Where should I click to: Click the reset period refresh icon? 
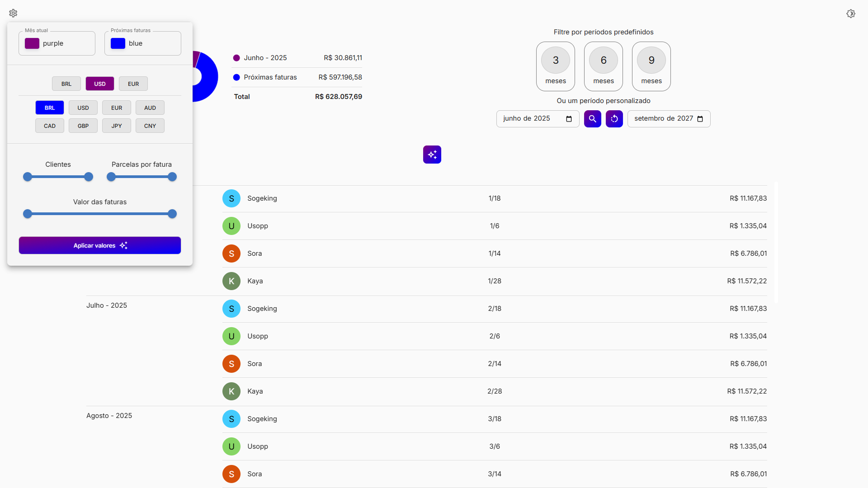tap(614, 119)
